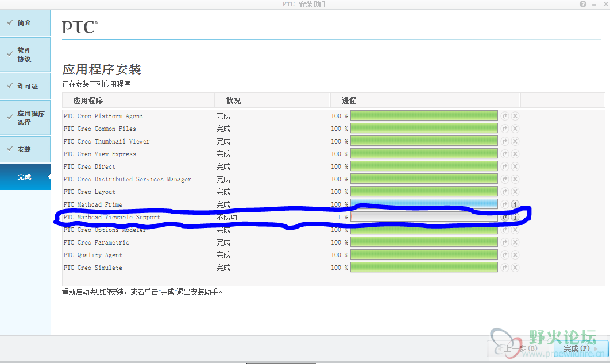Restart failed Mathcad Viewable Support install icon
The image size is (610, 364).
tap(504, 218)
